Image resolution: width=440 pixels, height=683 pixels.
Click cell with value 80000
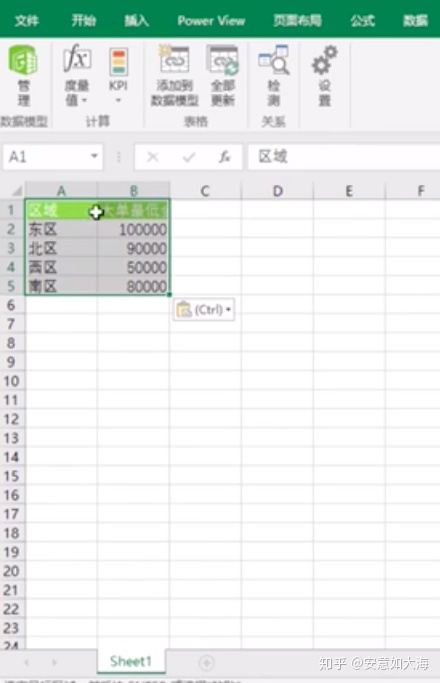133,286
